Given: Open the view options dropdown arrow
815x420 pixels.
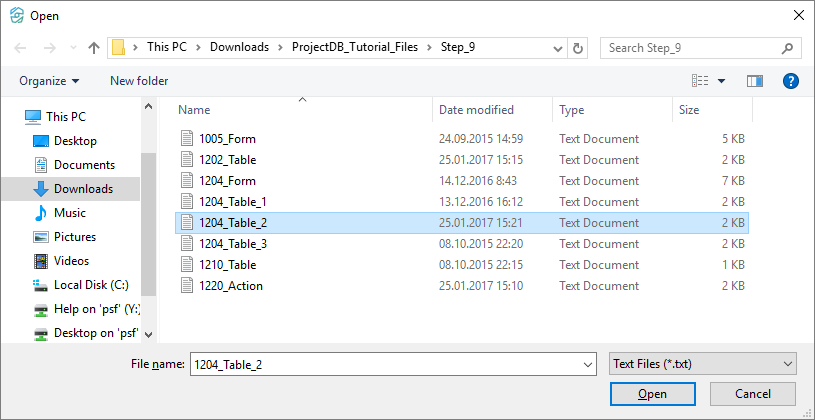Looking at the screenshot, I should pyautogui.click(x=721, y=81).
